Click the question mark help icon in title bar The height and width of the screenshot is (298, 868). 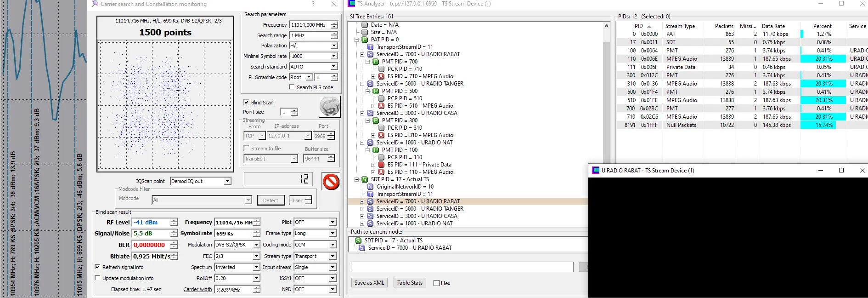pyautogui.click(x=313, y=4)
